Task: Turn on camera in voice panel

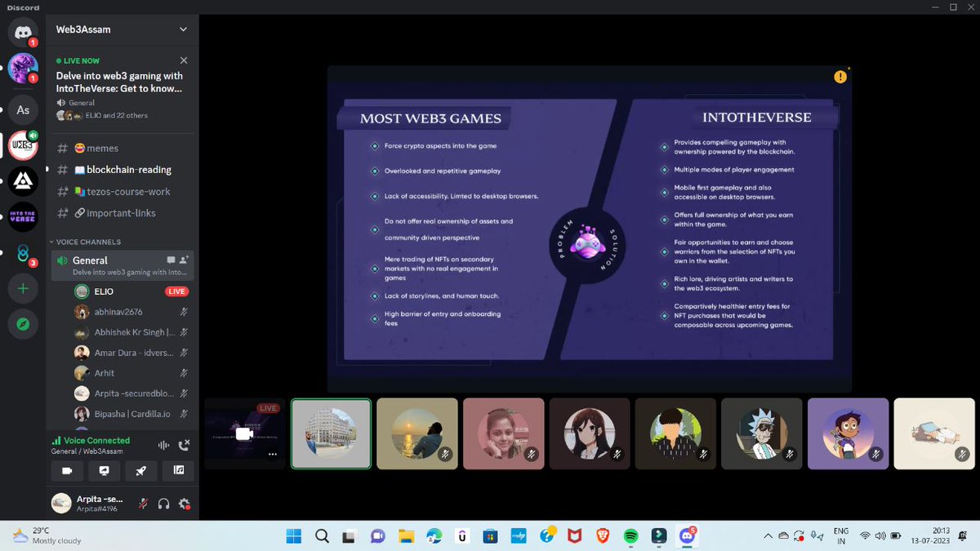Action: 67,470
